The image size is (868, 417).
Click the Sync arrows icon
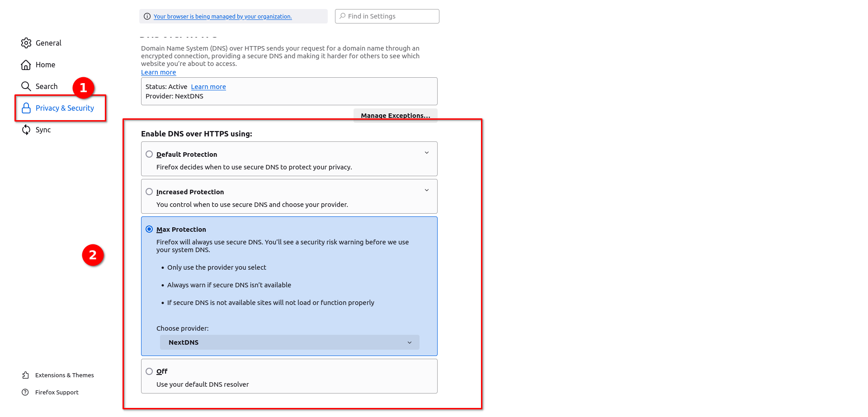[x=26, y=130]
